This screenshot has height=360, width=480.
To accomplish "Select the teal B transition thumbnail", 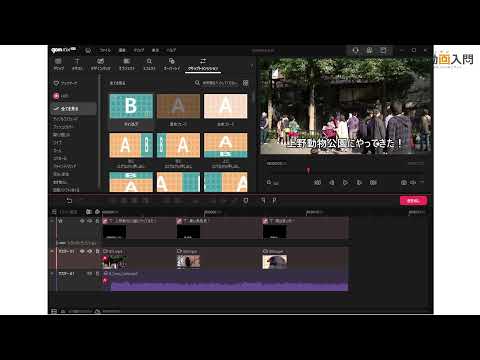I will (x=131, y=106).
